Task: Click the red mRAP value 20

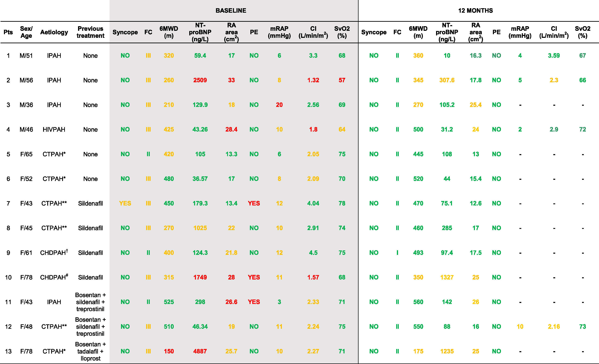Action: tap(279, 105)
